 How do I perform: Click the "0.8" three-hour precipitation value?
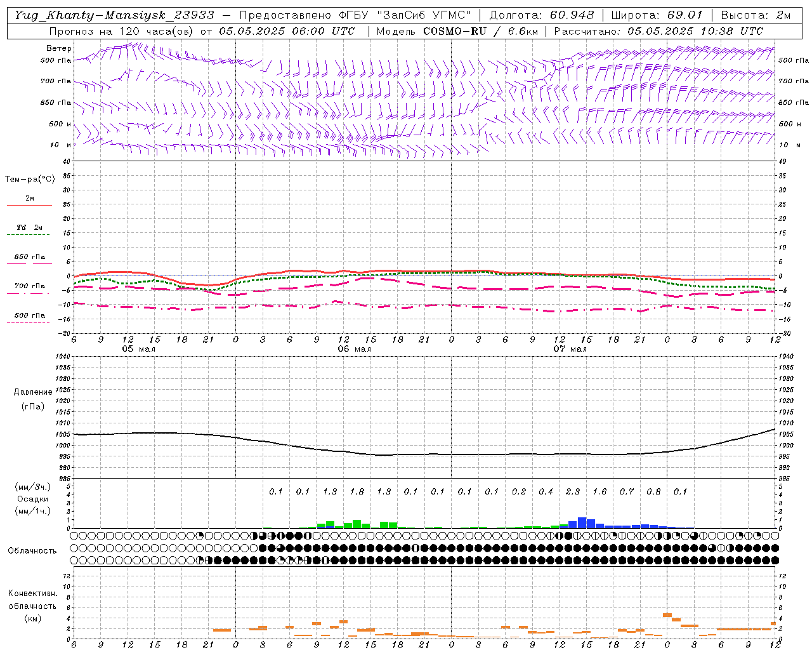pos(654,492)
